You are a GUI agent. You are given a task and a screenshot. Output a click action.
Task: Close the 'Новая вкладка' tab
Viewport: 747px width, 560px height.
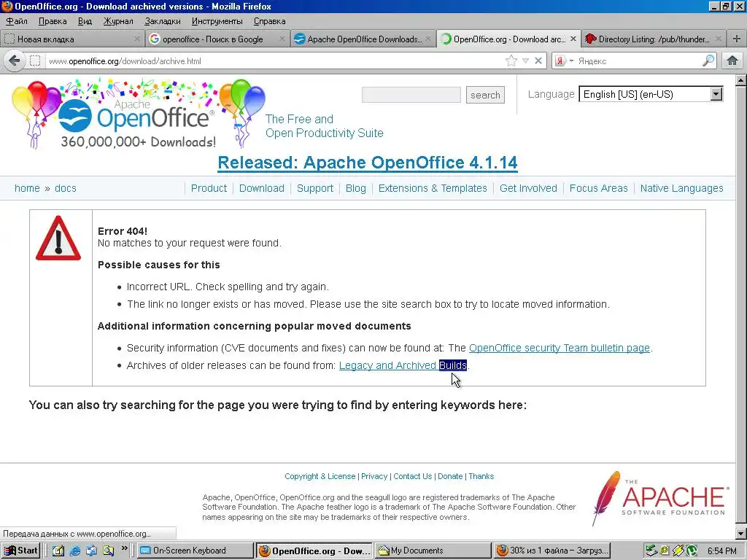coord(136,39)
